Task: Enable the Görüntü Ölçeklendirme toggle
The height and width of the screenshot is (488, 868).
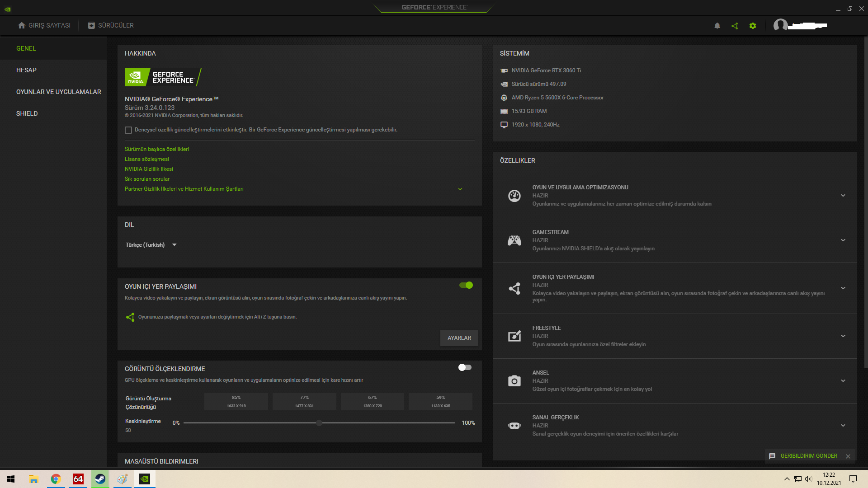Action: (465, 367)
